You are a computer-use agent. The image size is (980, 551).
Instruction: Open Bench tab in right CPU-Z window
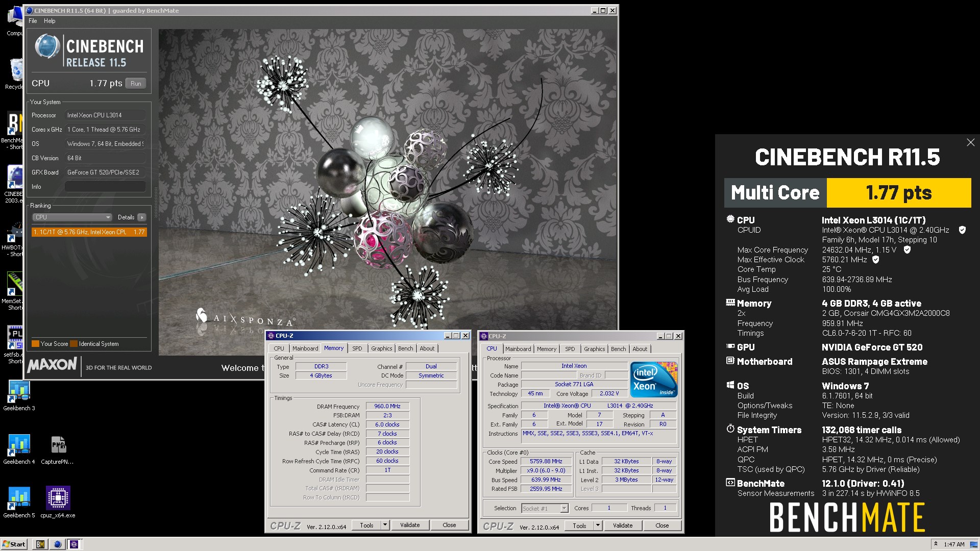619,349
